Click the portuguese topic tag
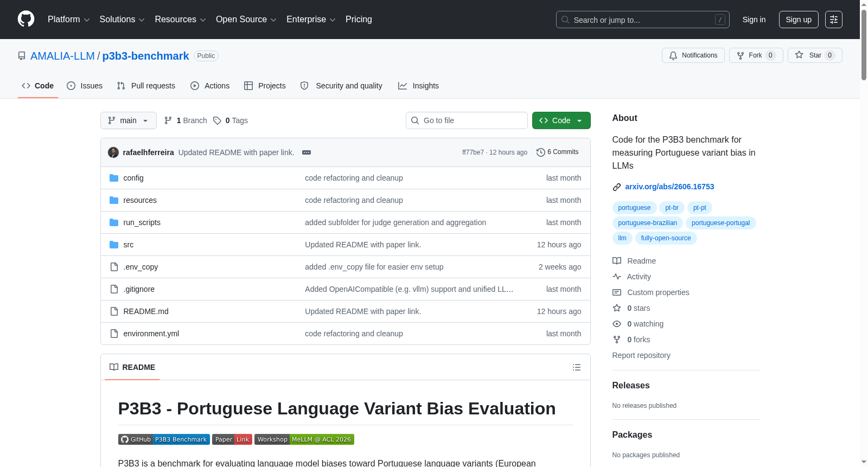This screenshot has height=467, width=868. tap(634, 208)
